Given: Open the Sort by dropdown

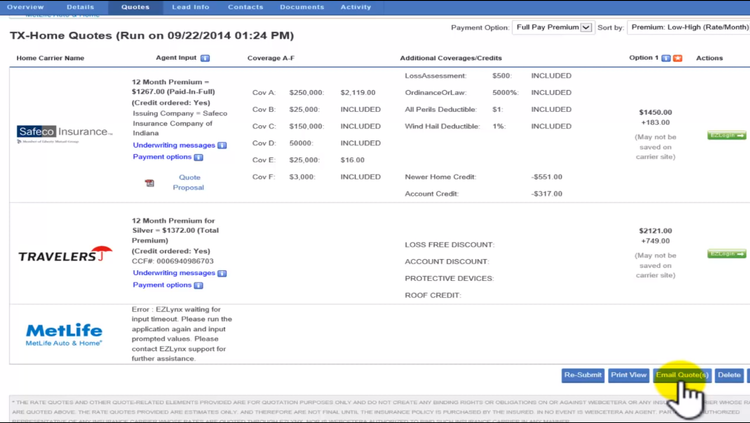Looking at the screenshot, I should 688,28.
